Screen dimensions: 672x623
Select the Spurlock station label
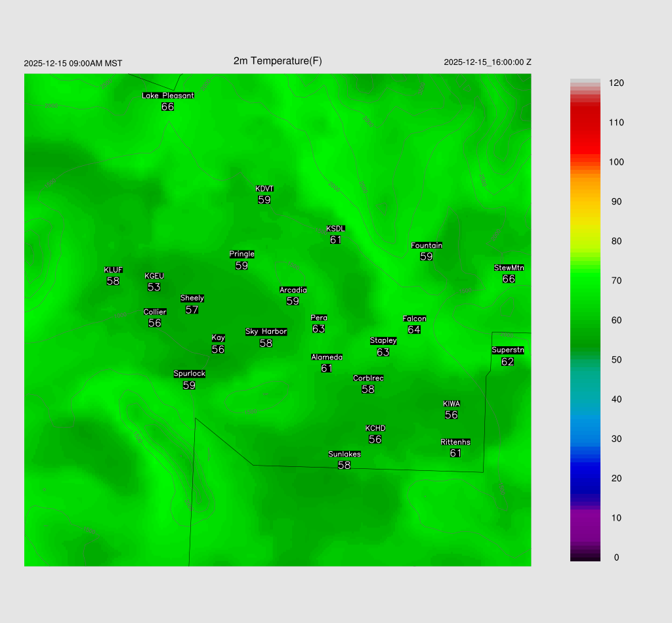(x=189, y=374)
